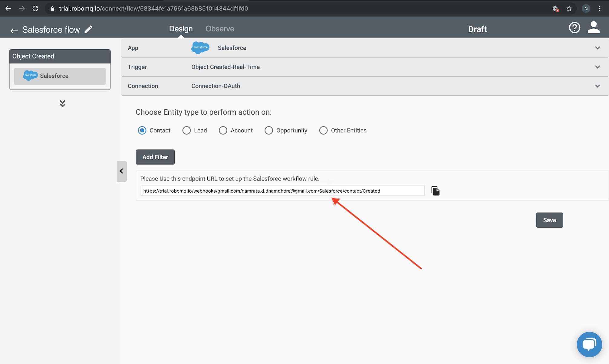Expand the Connection row chevron
Viewport: 609px width, 364px height.
click(597, 86)
